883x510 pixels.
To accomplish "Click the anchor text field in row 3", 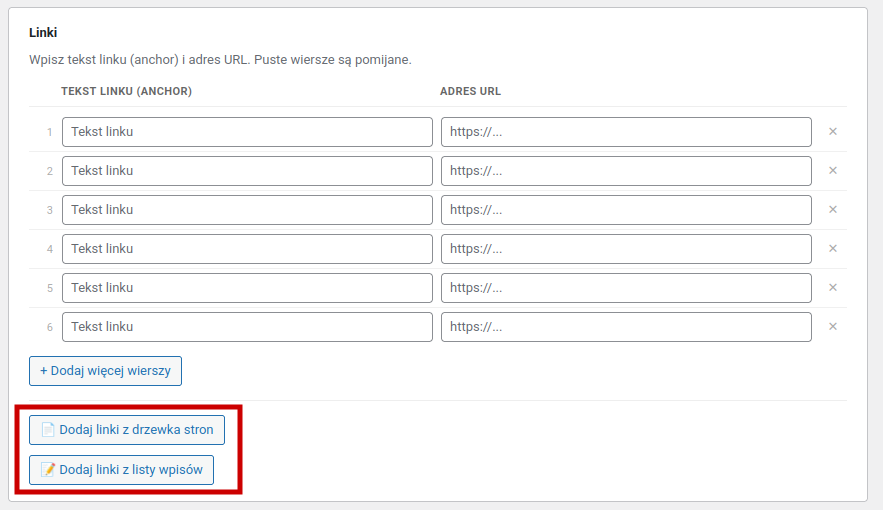I will tap(247, 210).
